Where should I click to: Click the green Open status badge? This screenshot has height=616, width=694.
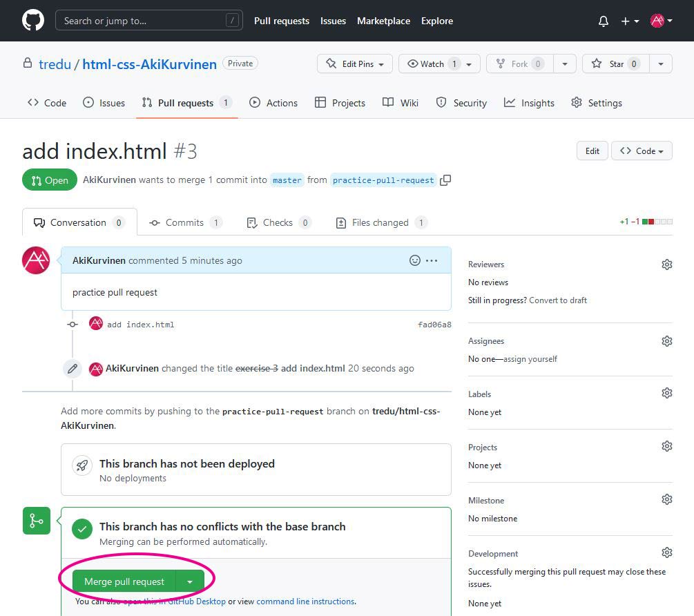click(50, 180)
